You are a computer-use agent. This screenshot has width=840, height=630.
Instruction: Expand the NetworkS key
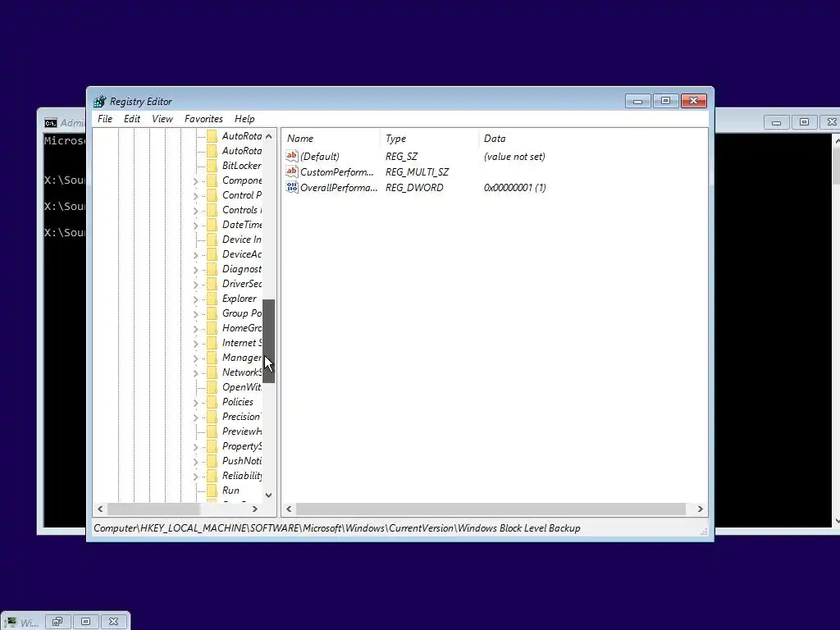click(x=195, y=373)
